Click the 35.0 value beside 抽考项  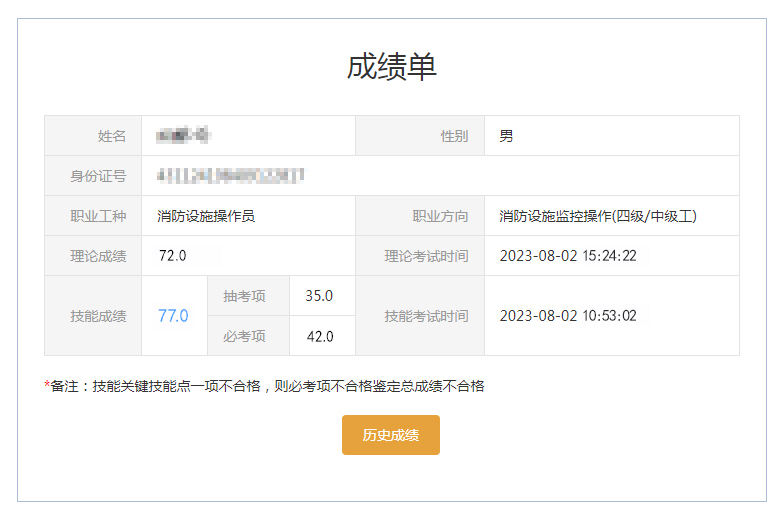point(319,296)
